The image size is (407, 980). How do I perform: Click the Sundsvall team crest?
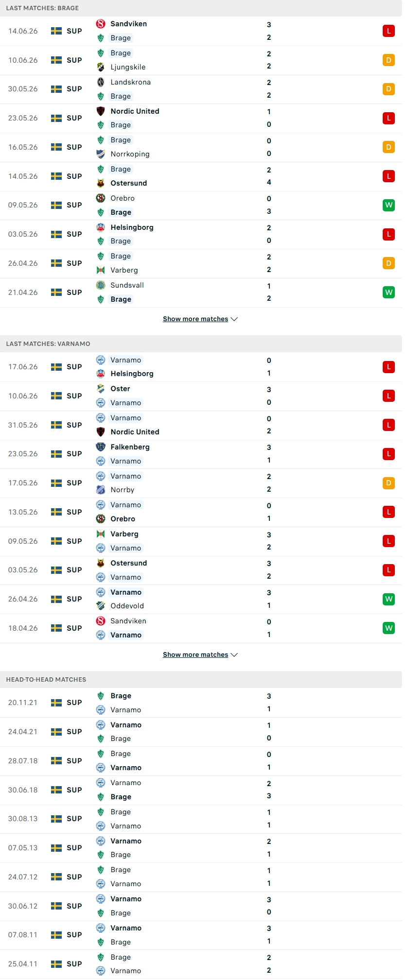[x=101, y=285]
